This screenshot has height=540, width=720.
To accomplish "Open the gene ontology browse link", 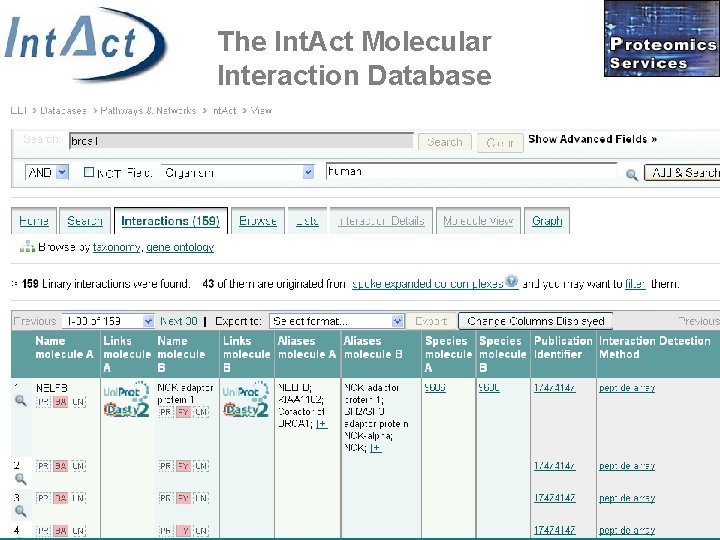I will 180,247.
